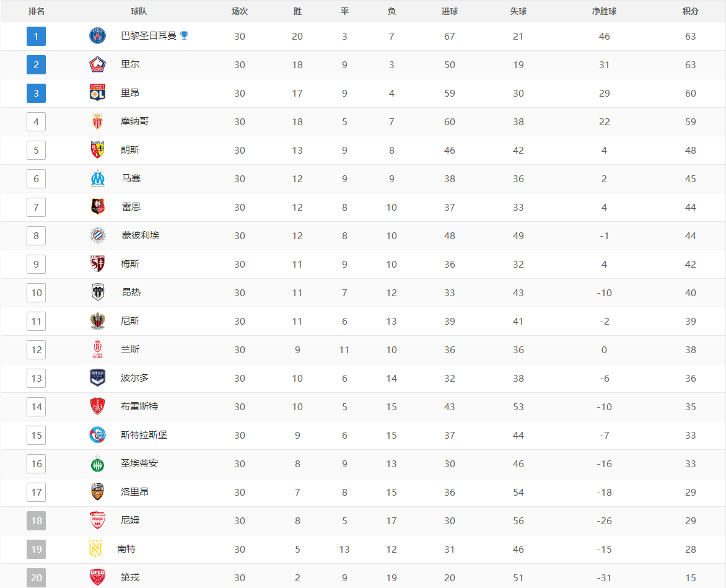726x588 pixels.
Task: Click the gray rank 18 badge
Action: click(x=37, y=520)
